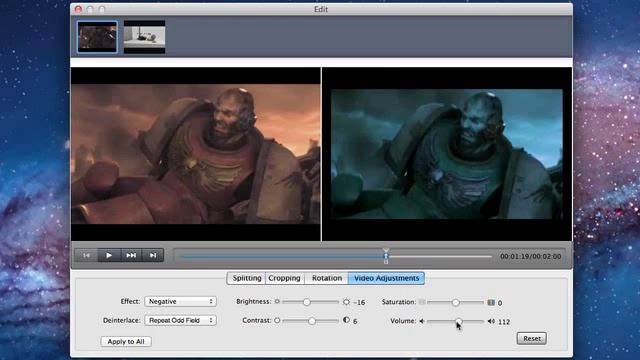640x360 pixels.
Task: Click the low contrast circle icon
Action: [x=277, y=320]
